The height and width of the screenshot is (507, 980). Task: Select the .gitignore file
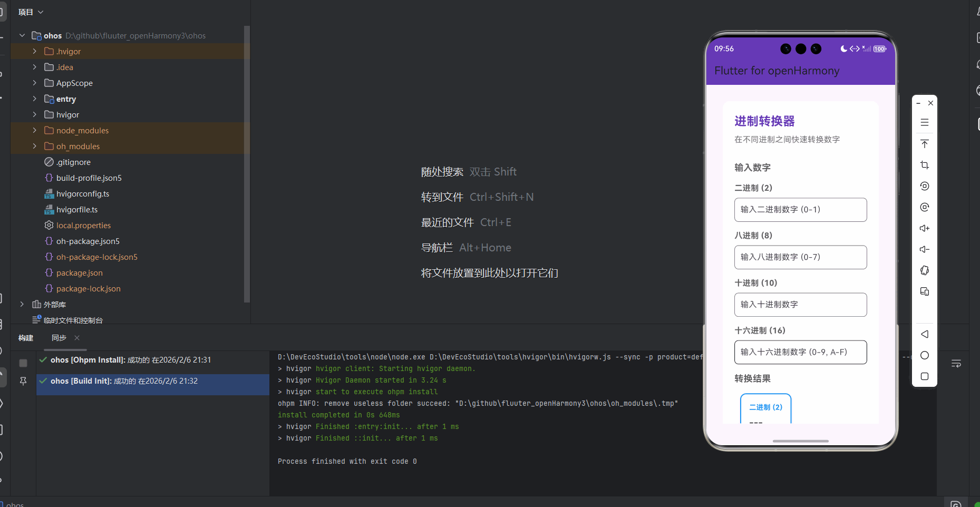click(x=73, y=162)
